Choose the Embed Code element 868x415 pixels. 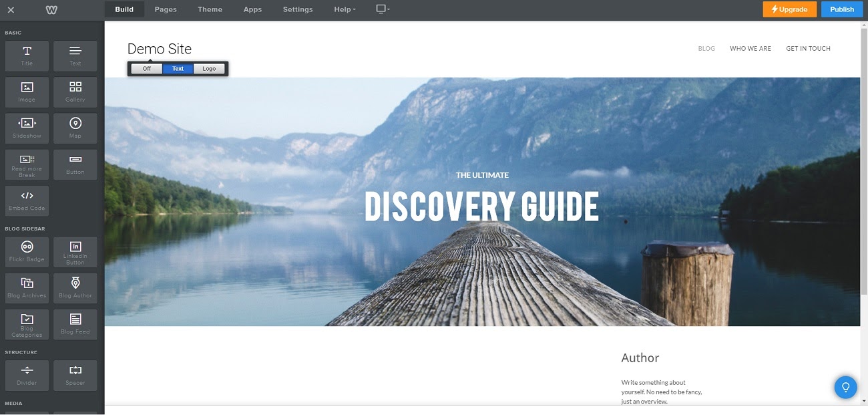27,200
